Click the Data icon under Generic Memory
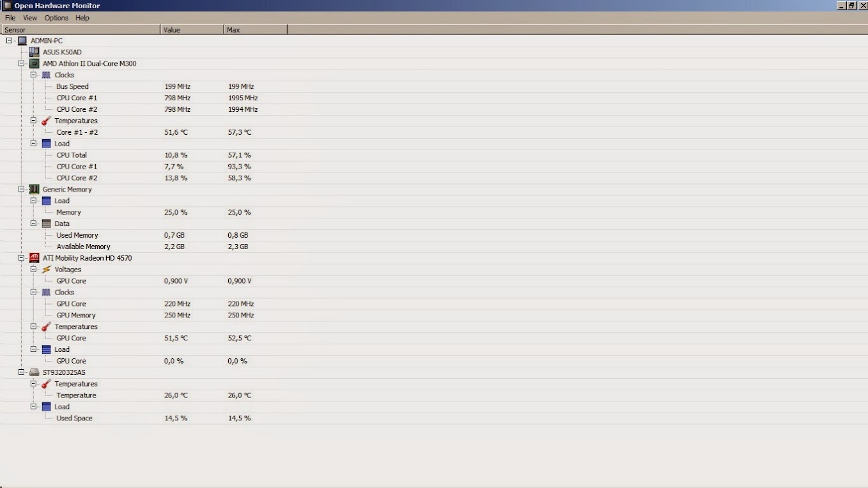Image resolution: width=868 pixels, height=488 pixels. click(x=46, y=224)
